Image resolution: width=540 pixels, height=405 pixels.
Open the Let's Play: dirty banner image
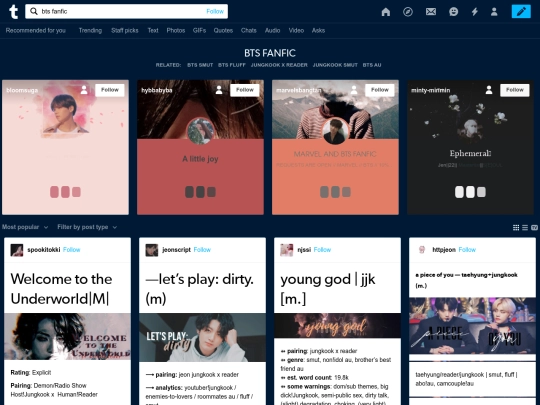pyautogui.click(x=202, y=338)
